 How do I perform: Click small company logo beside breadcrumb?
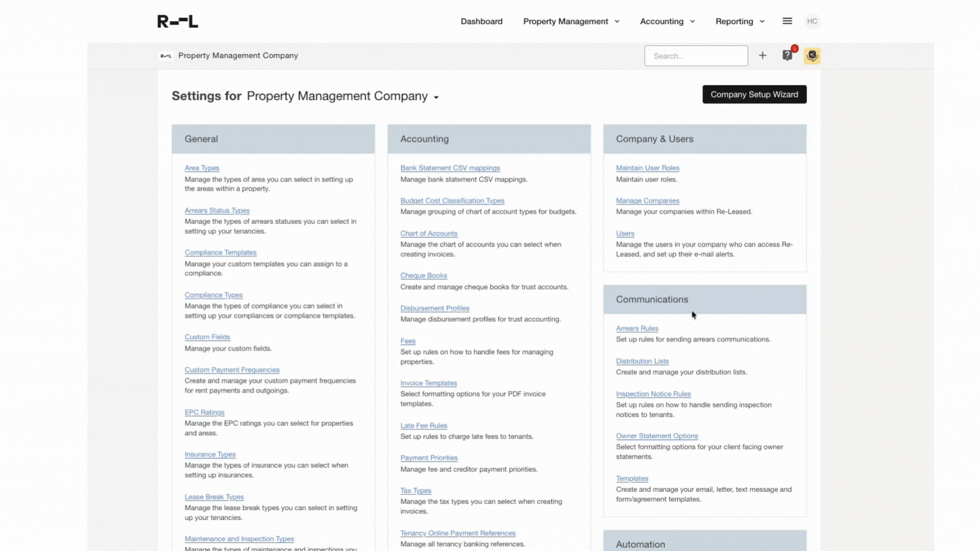tap(166, 56)
